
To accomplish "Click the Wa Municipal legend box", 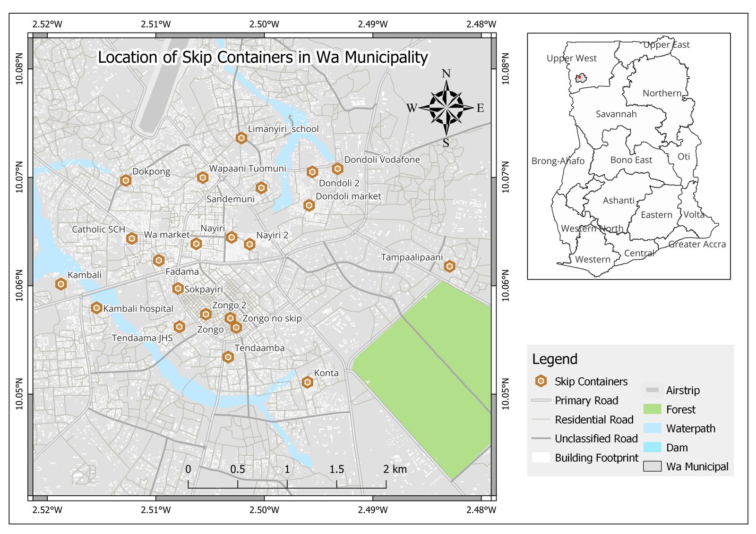I will pos(652,466).
